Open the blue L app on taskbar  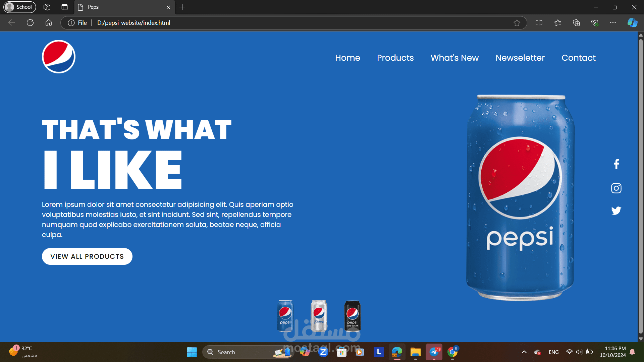[379, 352]
